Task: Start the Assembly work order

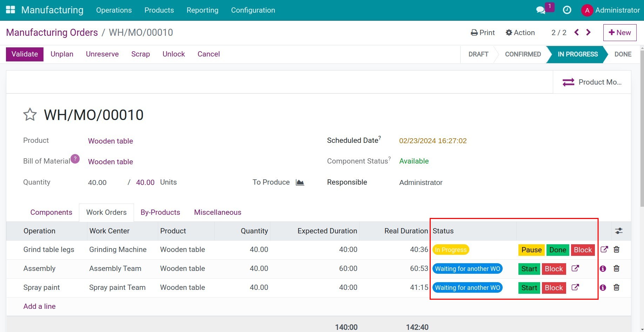Action: click(x=529, y=269)
